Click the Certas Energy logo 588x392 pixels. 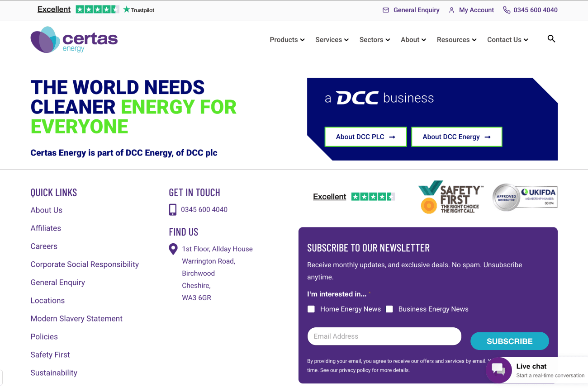click(x=74, y=40)
